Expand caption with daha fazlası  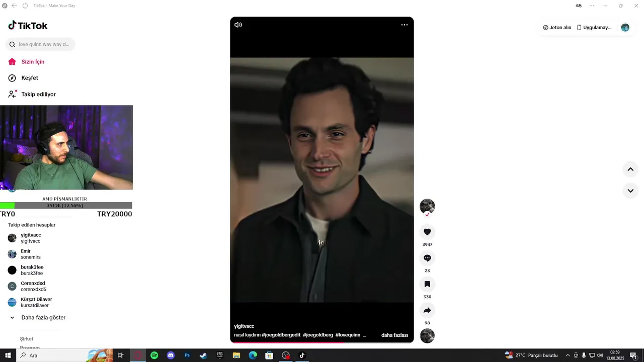pyautogui.click(x=394, y=335)
